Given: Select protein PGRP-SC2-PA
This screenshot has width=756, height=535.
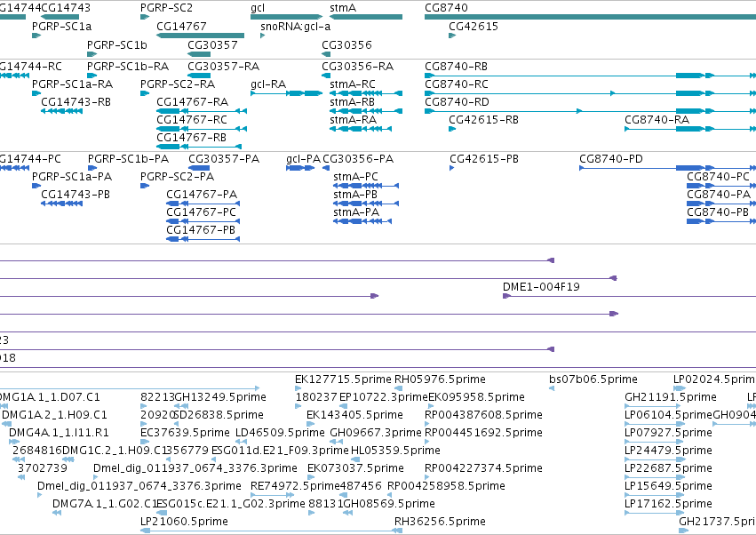Looking at the screenshot, I should coord(145,186).
